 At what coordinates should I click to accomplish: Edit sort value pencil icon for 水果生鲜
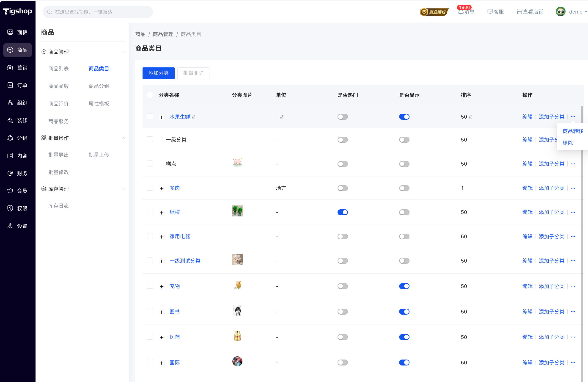tap(471, 117)
